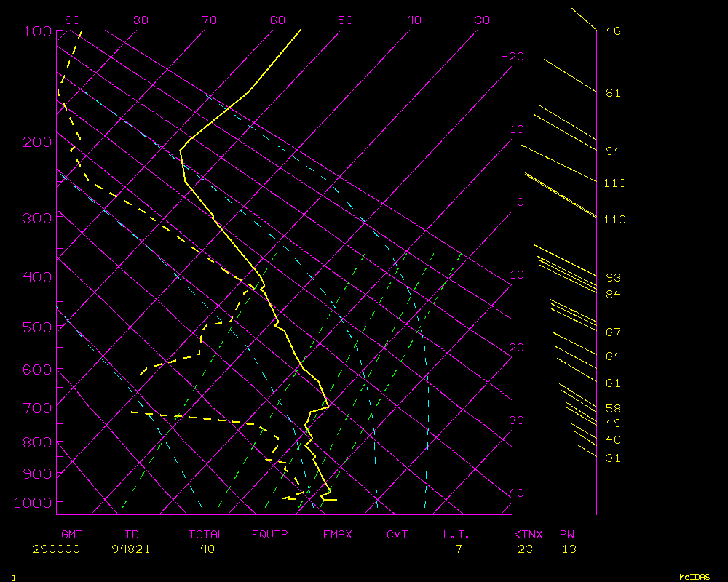Click the TOTAL header label
Image resolution: width=728 pixels, height=582 pixels.
tap(206, 534)
